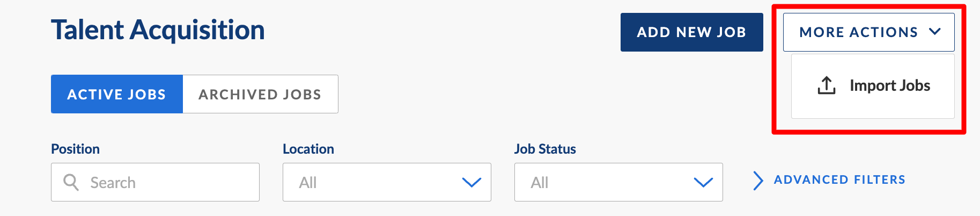Open the Location filter dropdown

(386, 182)
